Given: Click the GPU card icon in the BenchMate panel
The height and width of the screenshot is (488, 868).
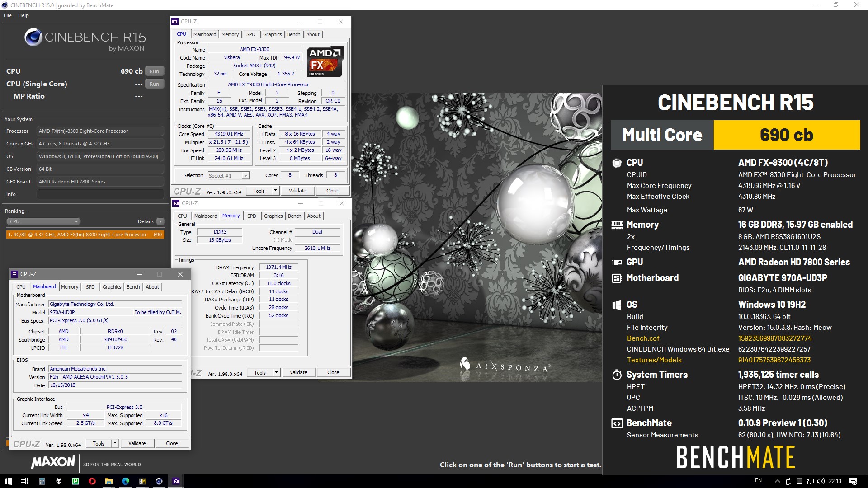Looking at the screenshot, I should point(617,262).
